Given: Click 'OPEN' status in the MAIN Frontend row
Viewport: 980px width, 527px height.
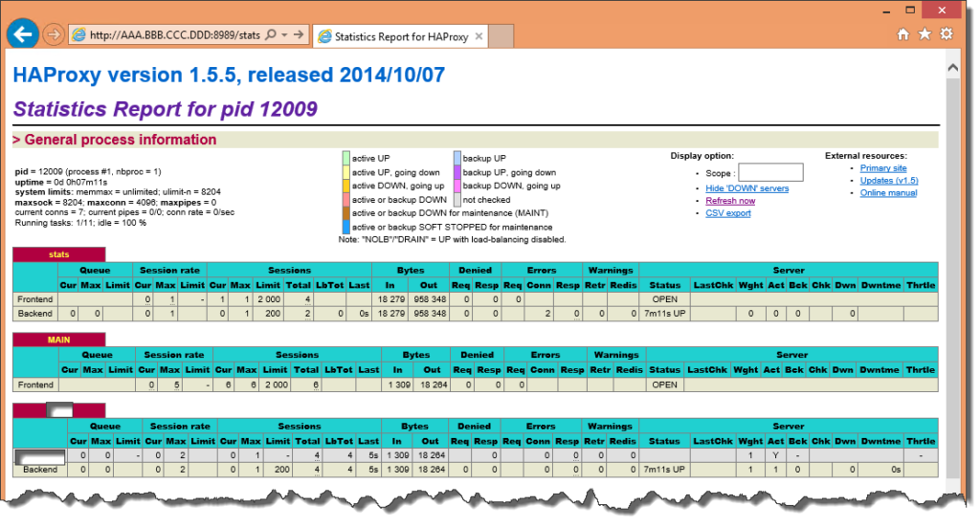Looking at the screenshot, I should (x=664, y=385).
